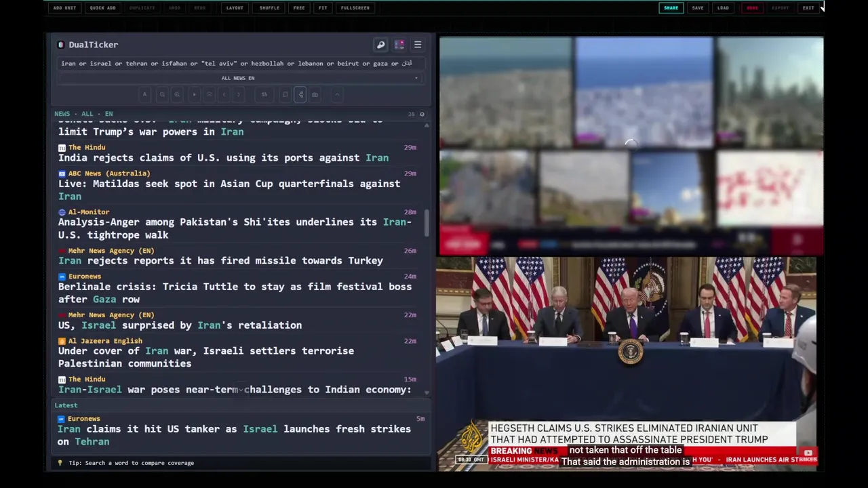Open the layout panel icon beside the key
This screenshot has width=868, height=488.
click(x=399, y=45)
